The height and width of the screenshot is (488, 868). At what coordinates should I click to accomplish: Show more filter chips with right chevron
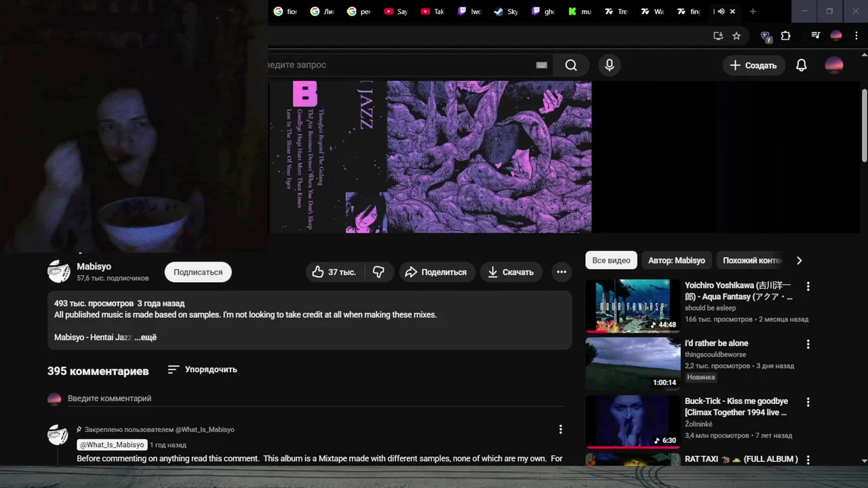[x=799, y=260]
